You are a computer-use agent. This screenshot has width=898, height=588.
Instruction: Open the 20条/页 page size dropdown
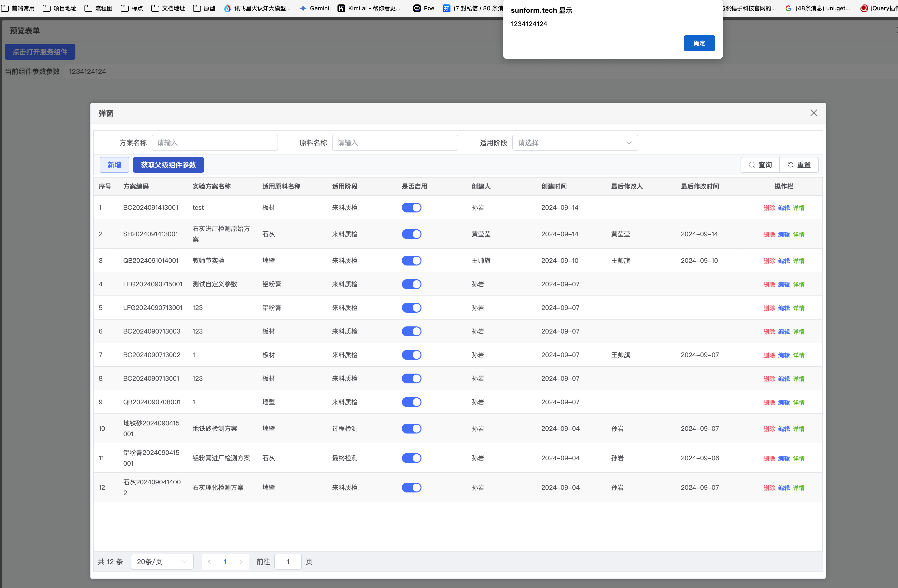[162, 561]
